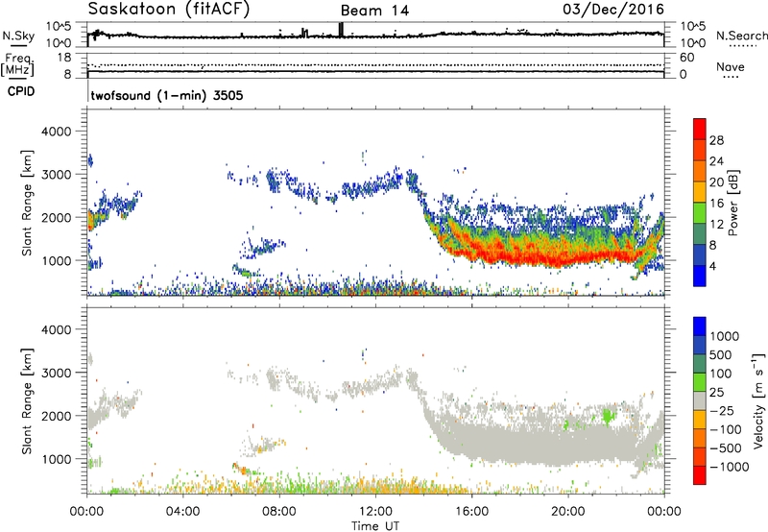Click the '12:00' time tick label
Image resolution: width=768 pixels, height=532 pixels.
[375, 512]
